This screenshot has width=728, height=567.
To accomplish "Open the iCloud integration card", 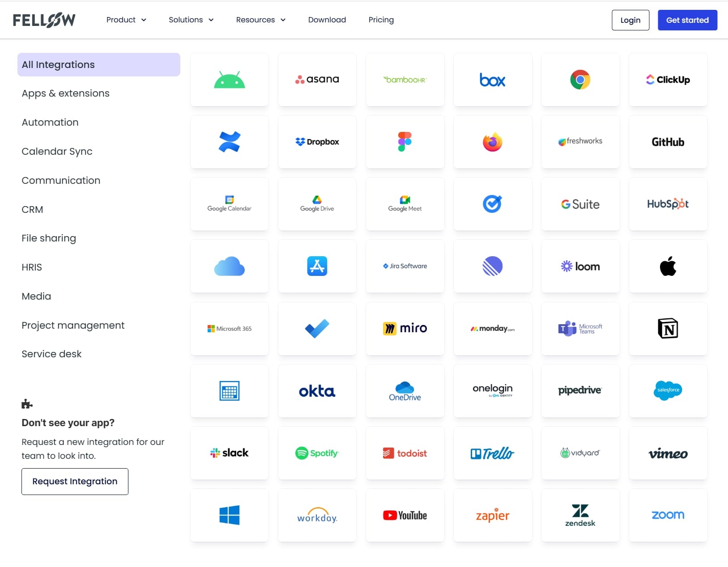I will (230, 266).
